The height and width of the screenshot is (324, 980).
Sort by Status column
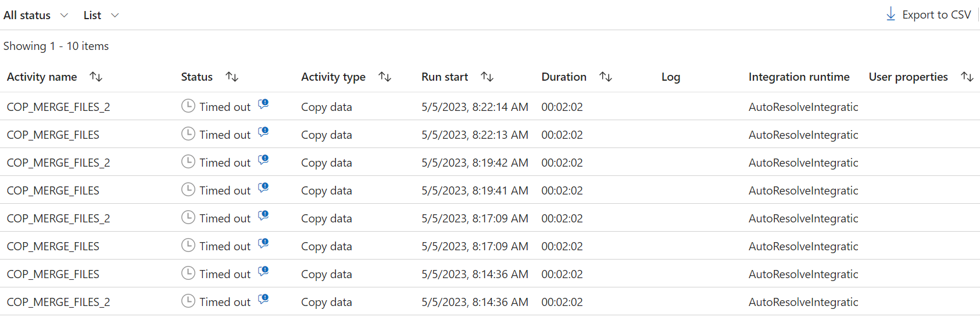(x=232, y=77)
